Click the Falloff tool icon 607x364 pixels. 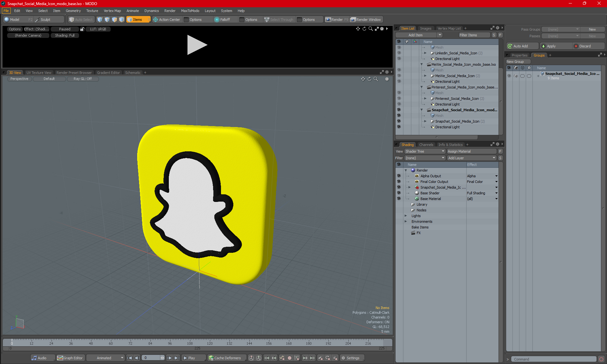(217, 20)
